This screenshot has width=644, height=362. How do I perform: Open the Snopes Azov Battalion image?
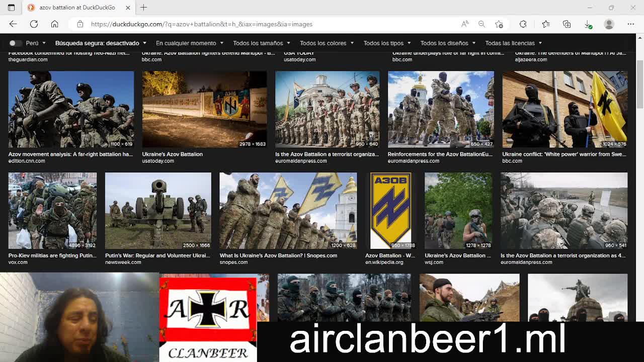click(288, 211)
